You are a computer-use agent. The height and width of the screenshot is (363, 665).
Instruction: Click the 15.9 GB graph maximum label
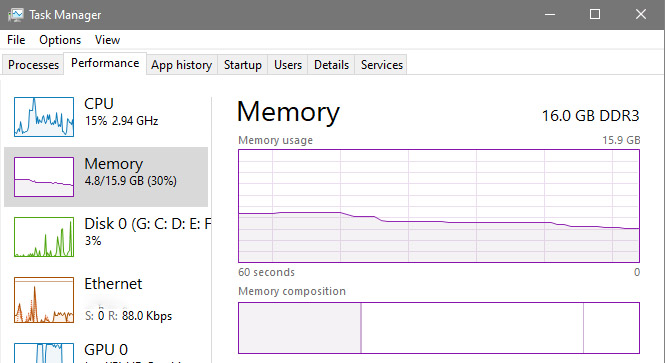621,140
